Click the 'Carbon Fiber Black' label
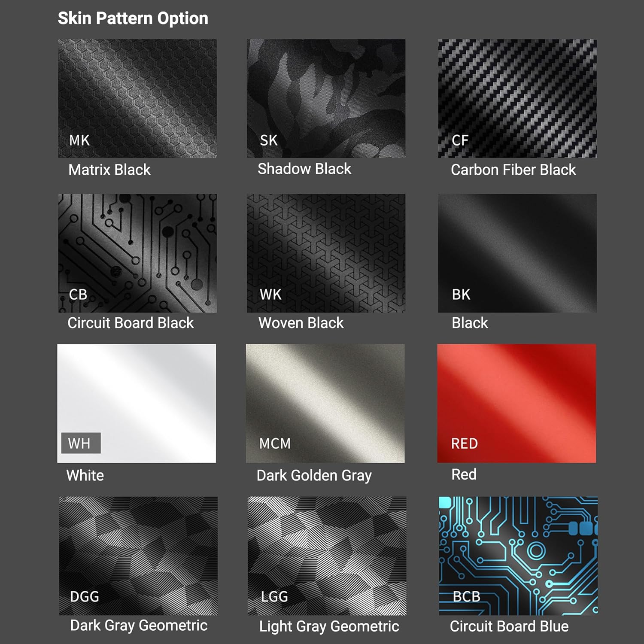644x644 pixels. point(513,170)
